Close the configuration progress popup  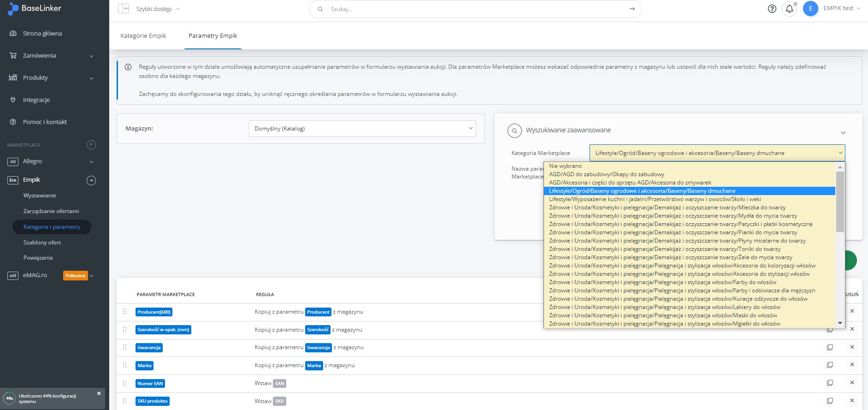(99, 393)
